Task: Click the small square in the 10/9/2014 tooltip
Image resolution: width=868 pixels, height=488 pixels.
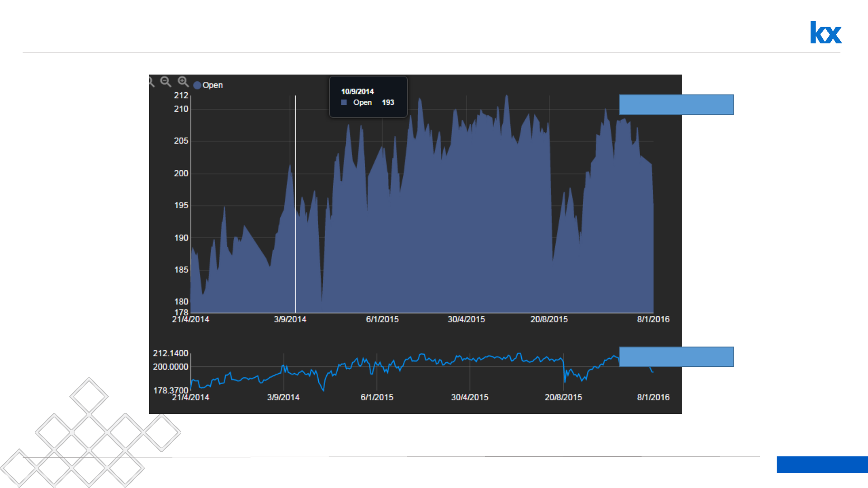Action: (x=344, y=103)
